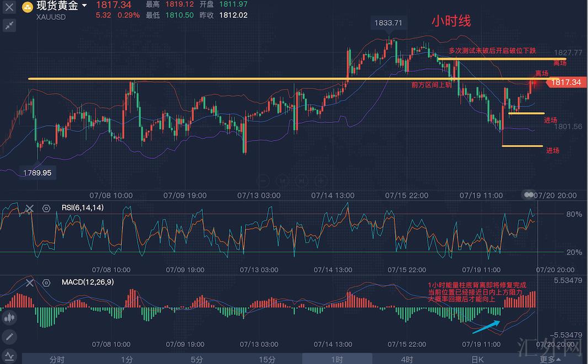Click the MACD(12,26,9) indicator label
The width and height of the screenshot is (588, 364).
pos(88,282)
